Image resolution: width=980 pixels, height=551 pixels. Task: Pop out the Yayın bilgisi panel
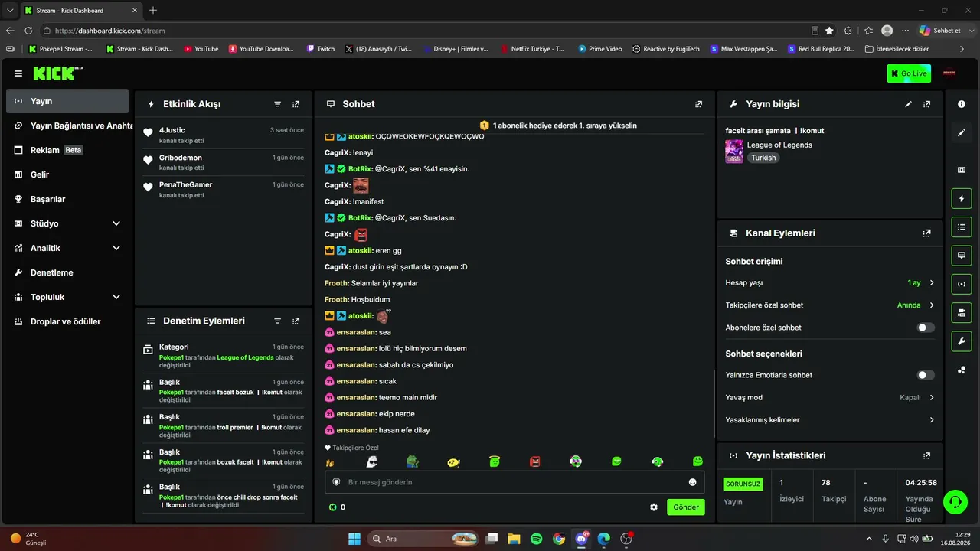tap(927, 104)
